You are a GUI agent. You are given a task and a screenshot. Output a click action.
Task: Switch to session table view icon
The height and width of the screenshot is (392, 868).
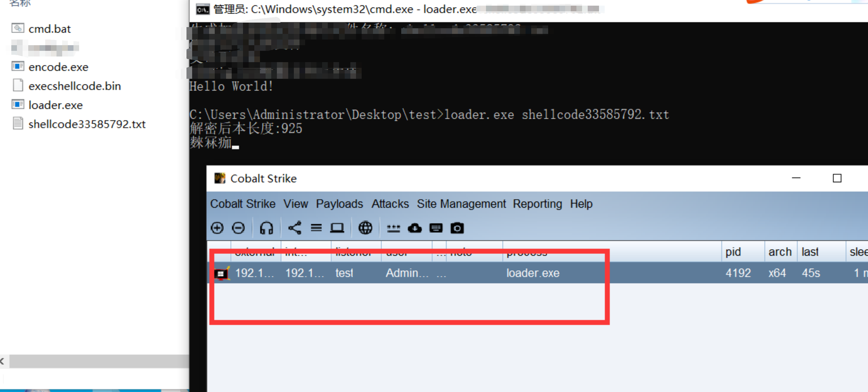click(x=316, y=228)
